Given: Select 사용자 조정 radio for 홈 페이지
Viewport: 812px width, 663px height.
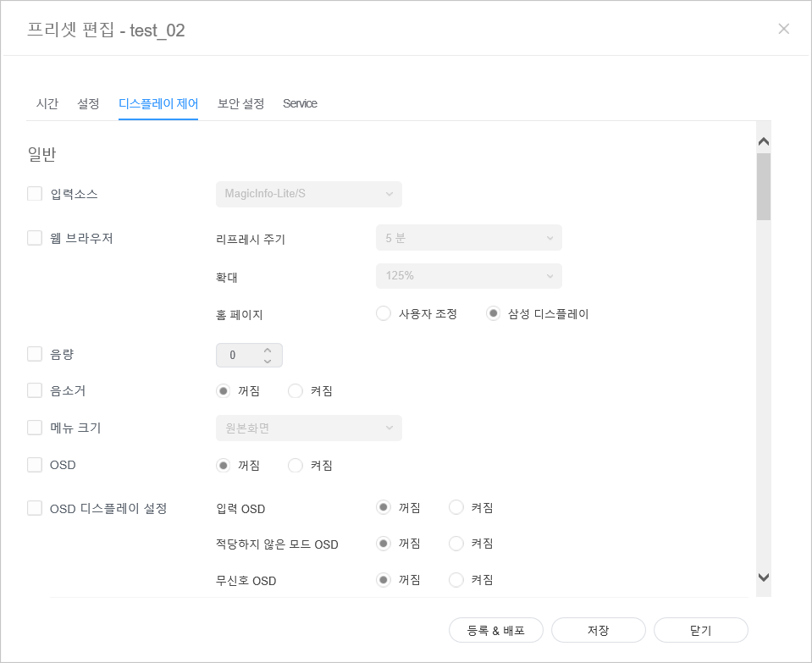Looking at the screenshot, I should point(384,313).
